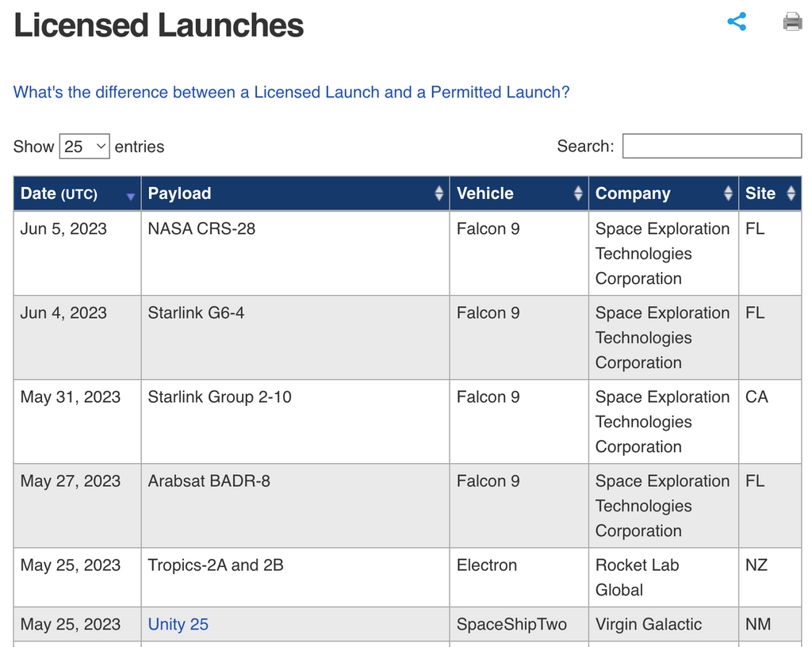This screenshot has height=647, width=812.
Task: Focus the Search input field
Action: pyautogui.click(x=711, y=146)
